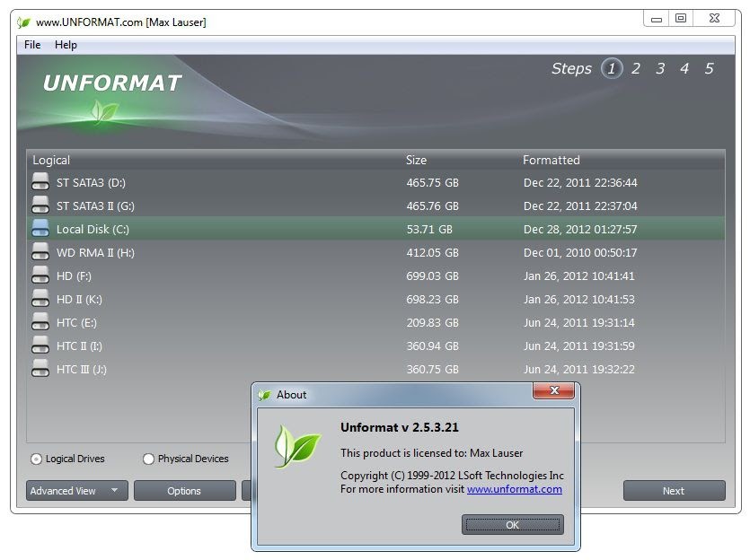
Task: Click the 699.03 GB size value
Action: (x=432, y=276)
